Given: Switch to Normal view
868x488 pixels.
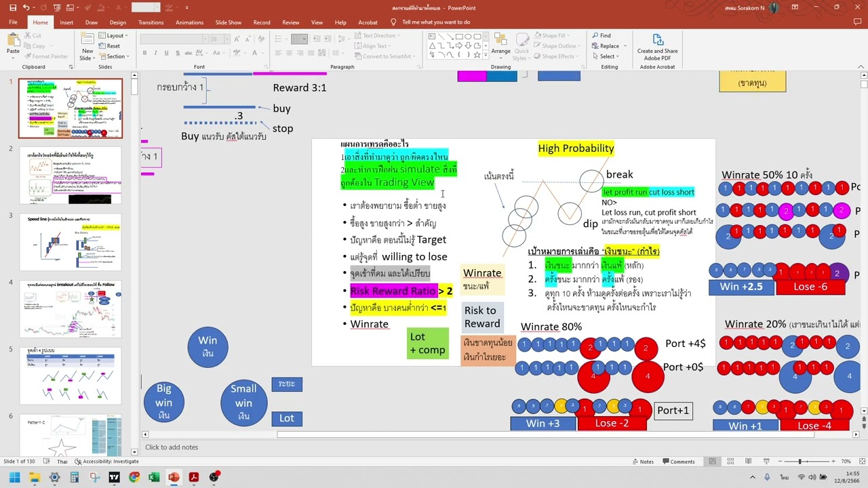Looking at the screenshot, I should pyautogui.click(x=712, y=462).
